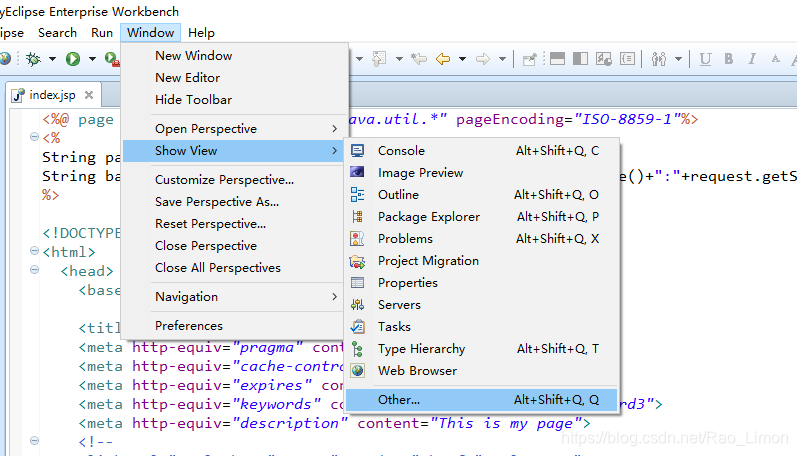
Task: Show the Package Explorer view
Action: coord(481,217)
